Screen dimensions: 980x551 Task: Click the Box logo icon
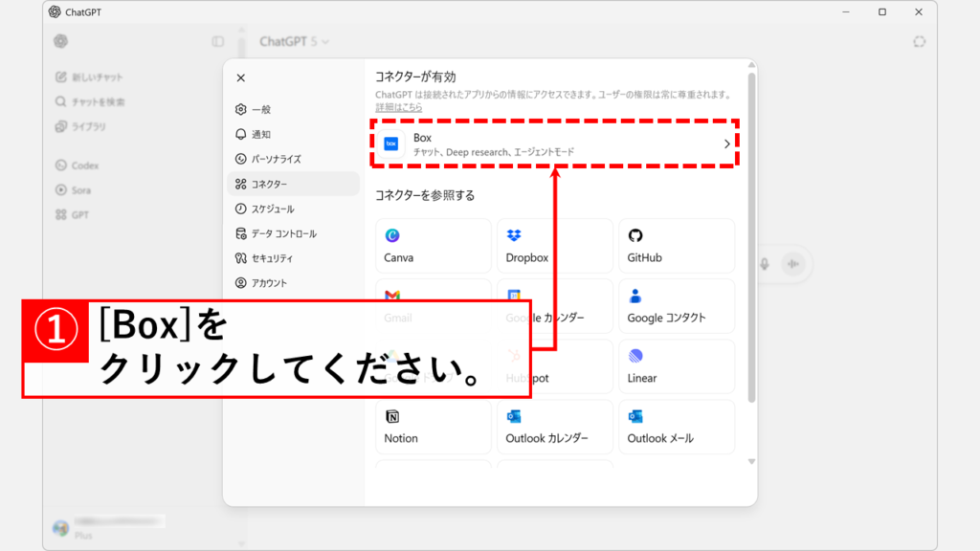(391, 143)
